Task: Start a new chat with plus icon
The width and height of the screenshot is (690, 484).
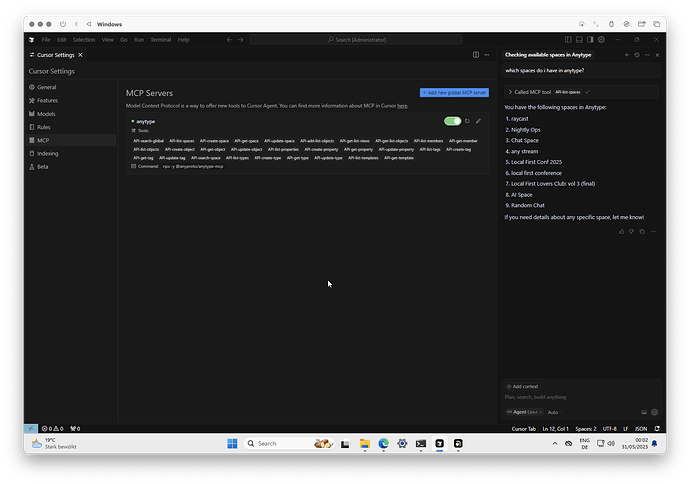Action: pos(626,55)
